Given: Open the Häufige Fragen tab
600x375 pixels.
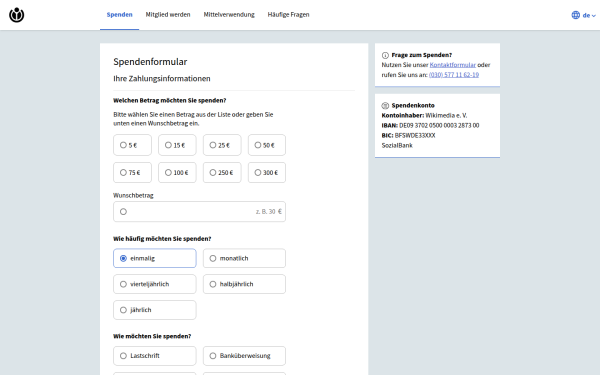Looking at the screenshot, I should (x=288, y=15).
